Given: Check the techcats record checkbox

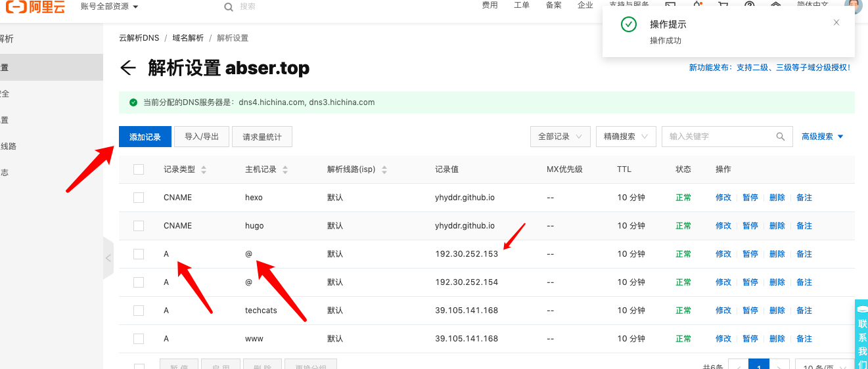Looking at the screenshot, I should point(139,311).
